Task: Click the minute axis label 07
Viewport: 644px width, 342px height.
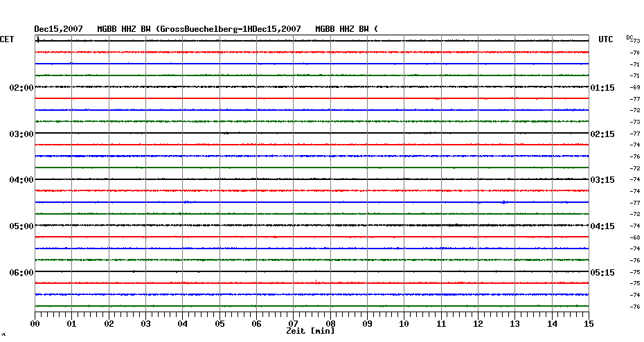Action: point(293,324)
